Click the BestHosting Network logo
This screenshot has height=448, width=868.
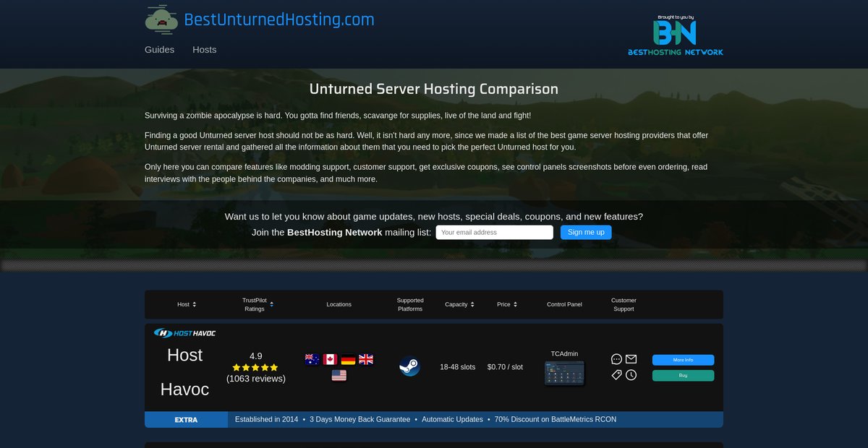tap(675, 35)
